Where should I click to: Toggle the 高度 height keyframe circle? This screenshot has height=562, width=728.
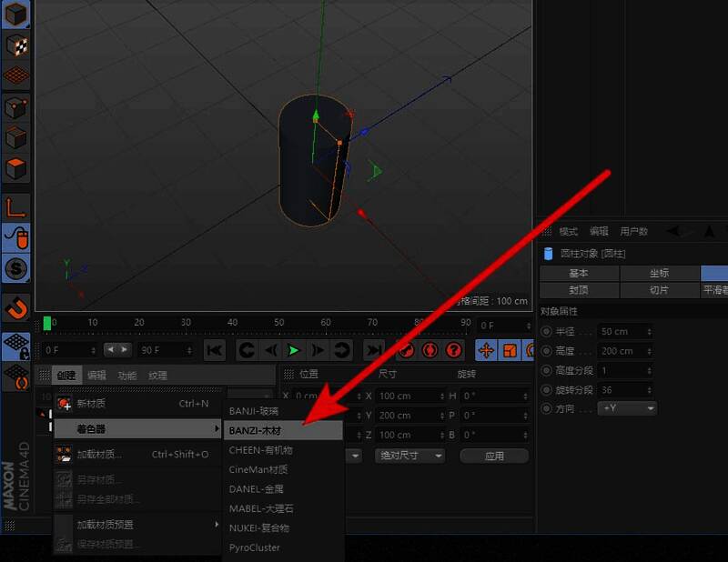click(546, 351)
